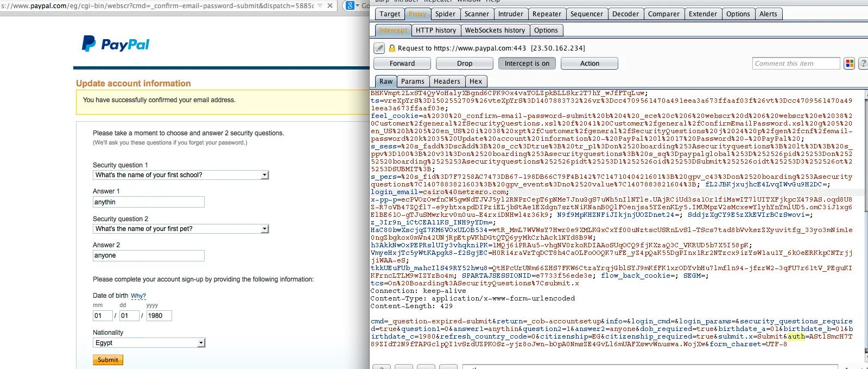Screen dimensions: 868x369
Task: Open the browser URL history dropdown arrow
Action: point(320,5)
